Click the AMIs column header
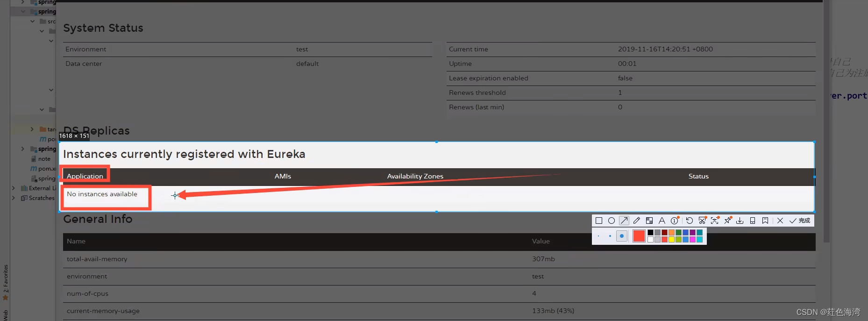868x321 pixels. (283, 176)
